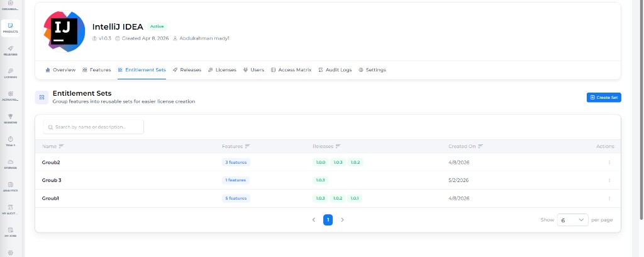Focus the search by name field

(94, 127)
